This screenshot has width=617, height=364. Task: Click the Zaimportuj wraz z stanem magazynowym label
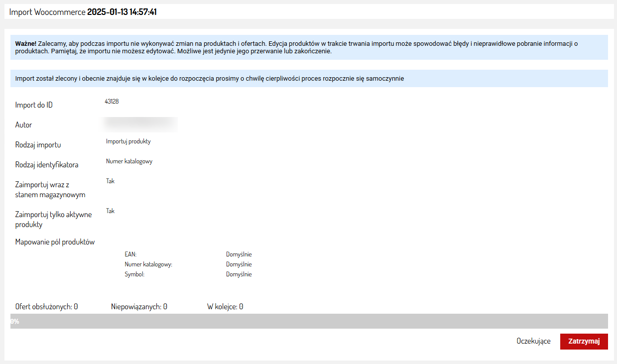[x=50, y=190]
